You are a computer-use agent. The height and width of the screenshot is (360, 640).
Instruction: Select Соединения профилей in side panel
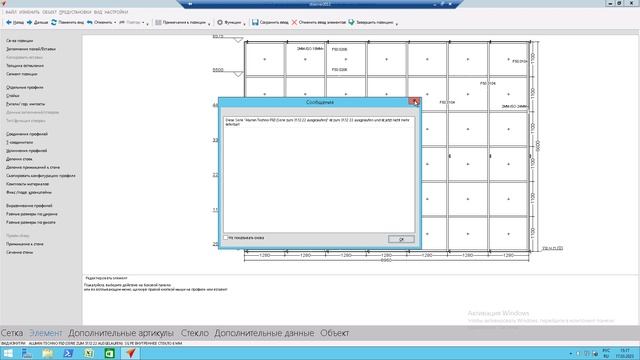27,134
